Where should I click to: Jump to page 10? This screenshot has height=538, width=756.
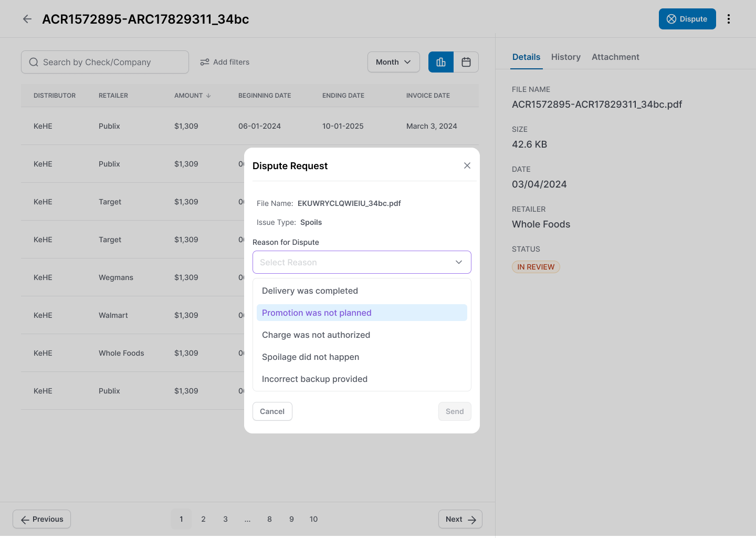pos(313,519)
